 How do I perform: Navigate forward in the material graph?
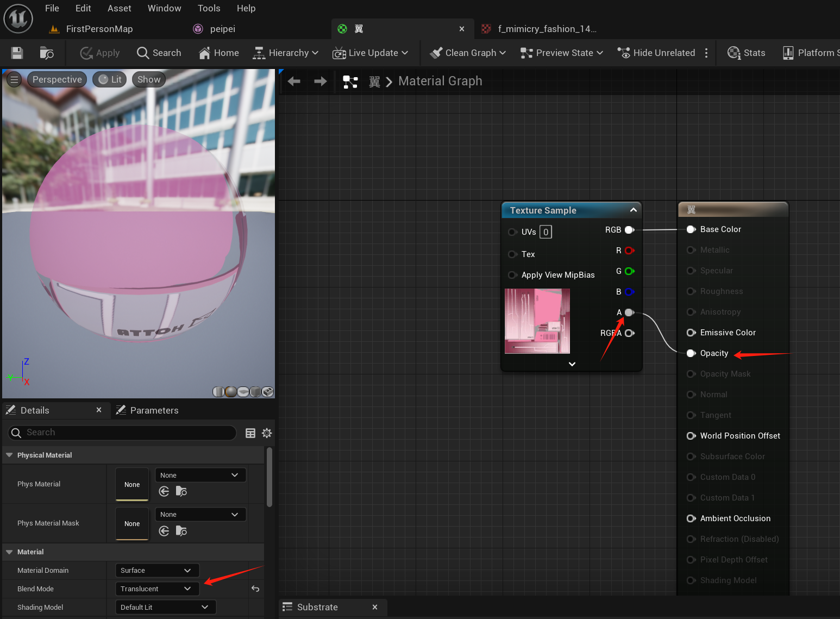tap(321, 81)
